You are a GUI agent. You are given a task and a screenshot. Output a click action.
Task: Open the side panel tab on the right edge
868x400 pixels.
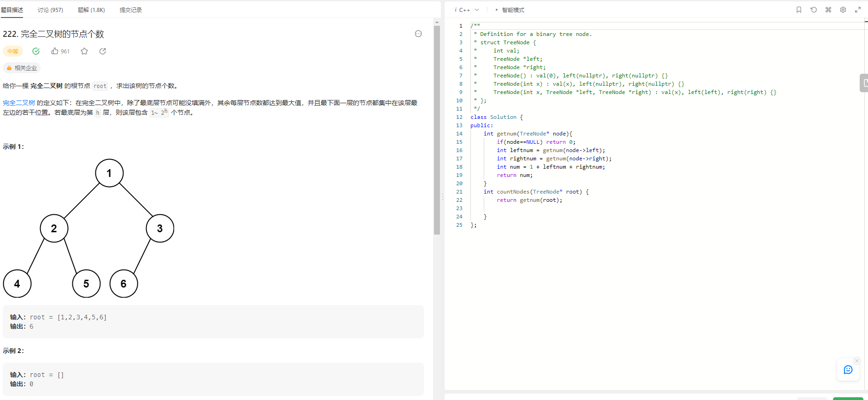click(864, 83)
